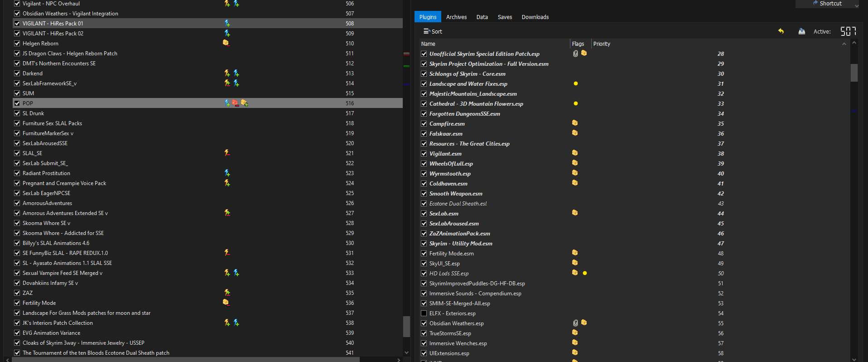Click the blue lightning icon on JK's Interiors Patch Collection
Image resolution: width=868 pixels, height=362 pixels.
(236, 323)
